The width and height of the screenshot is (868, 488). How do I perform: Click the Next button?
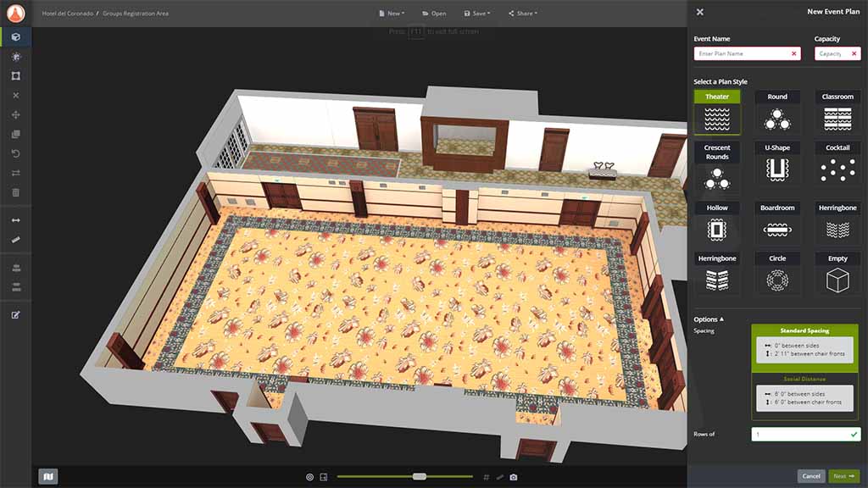pyautogui.click(x=845, y=476)
